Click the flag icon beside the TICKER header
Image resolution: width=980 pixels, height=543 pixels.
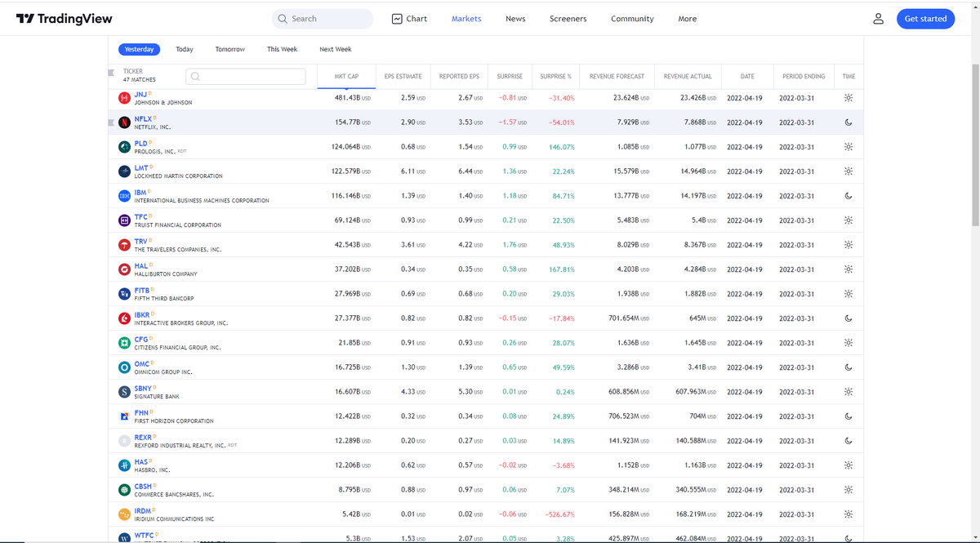[x=111, y=73]
